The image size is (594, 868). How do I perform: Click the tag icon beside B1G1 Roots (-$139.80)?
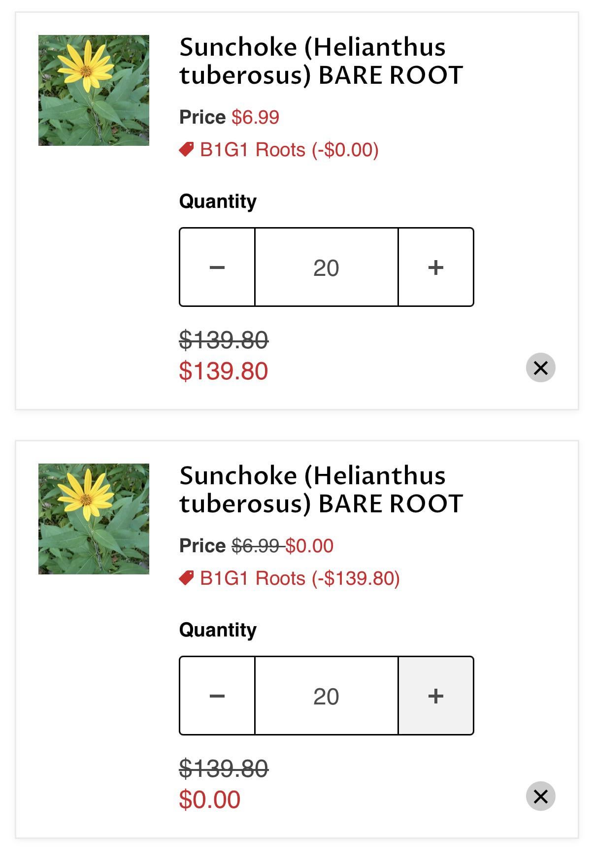click(186, 578)
